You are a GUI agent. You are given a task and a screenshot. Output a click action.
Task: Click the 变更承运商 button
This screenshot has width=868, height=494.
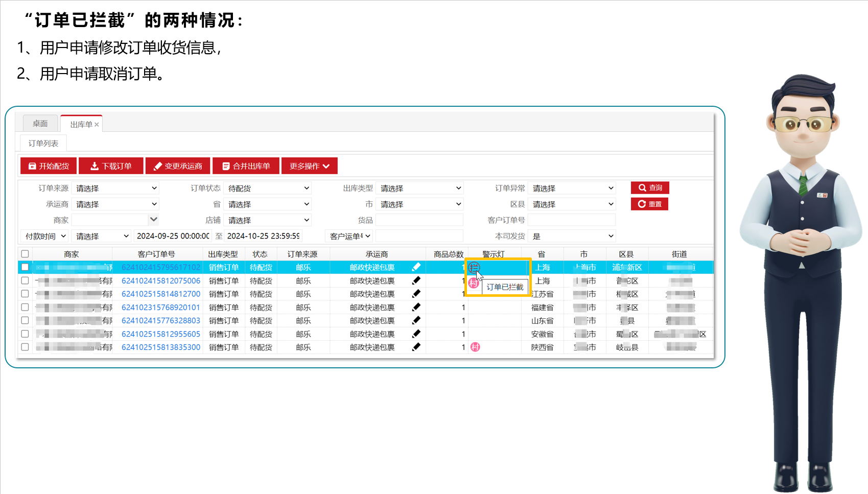178,166
